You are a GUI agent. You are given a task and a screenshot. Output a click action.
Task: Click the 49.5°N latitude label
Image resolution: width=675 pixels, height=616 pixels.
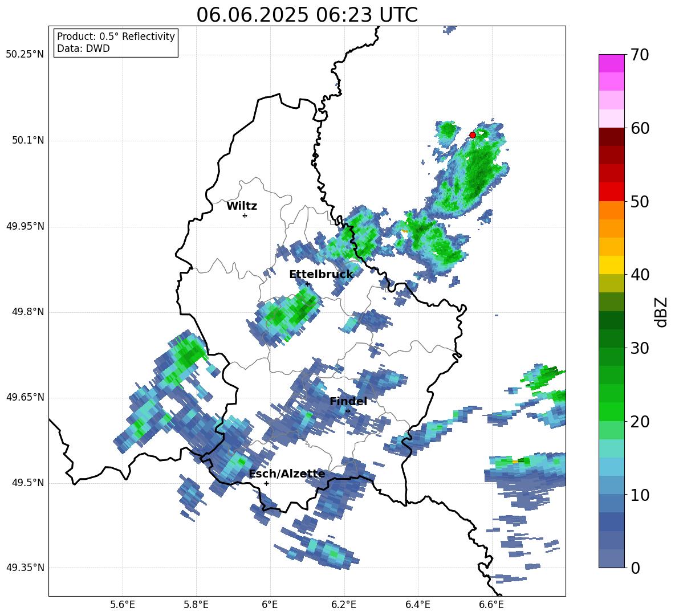(x=29, y=483)
